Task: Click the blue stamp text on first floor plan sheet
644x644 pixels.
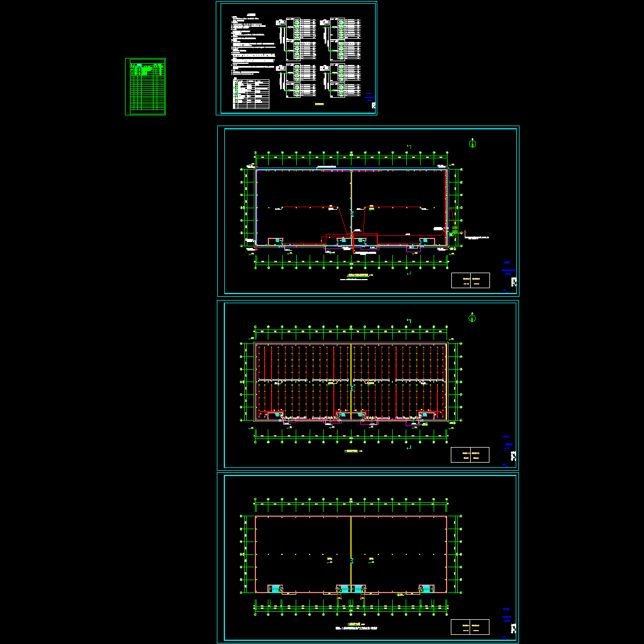Action: tap(508, 270)
